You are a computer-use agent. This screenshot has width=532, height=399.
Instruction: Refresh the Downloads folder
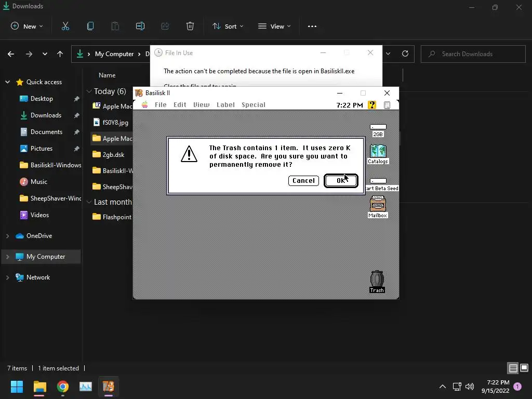pyautogui.click(x=405, y=54)
